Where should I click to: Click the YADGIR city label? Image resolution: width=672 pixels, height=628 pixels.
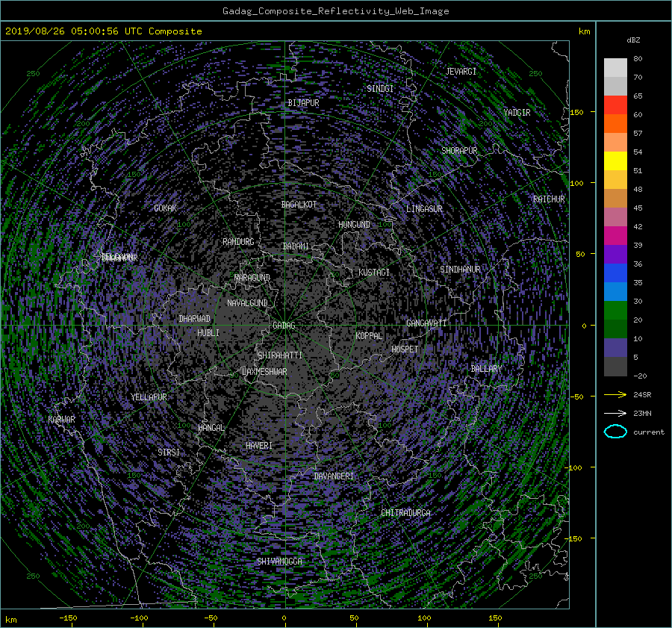pos(517,113)
